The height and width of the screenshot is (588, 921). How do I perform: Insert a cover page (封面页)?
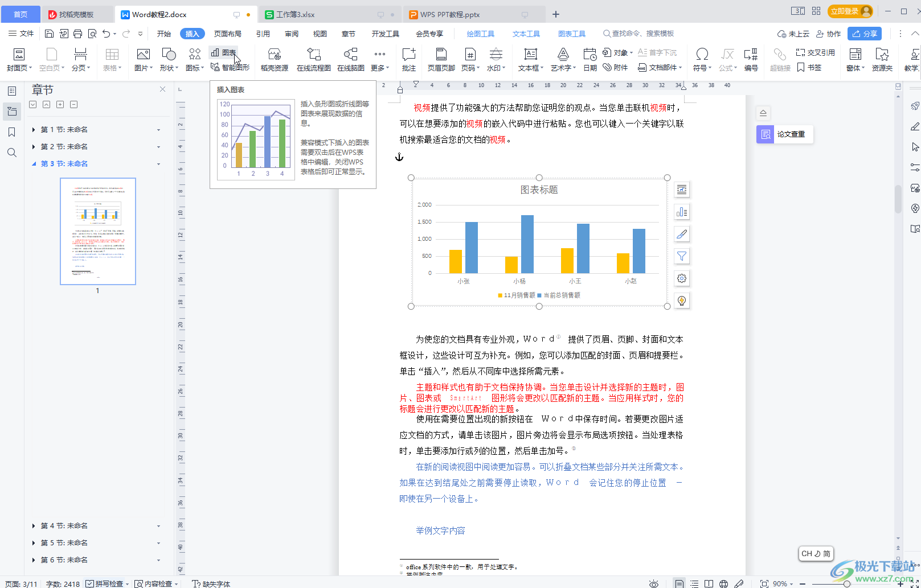19,60
